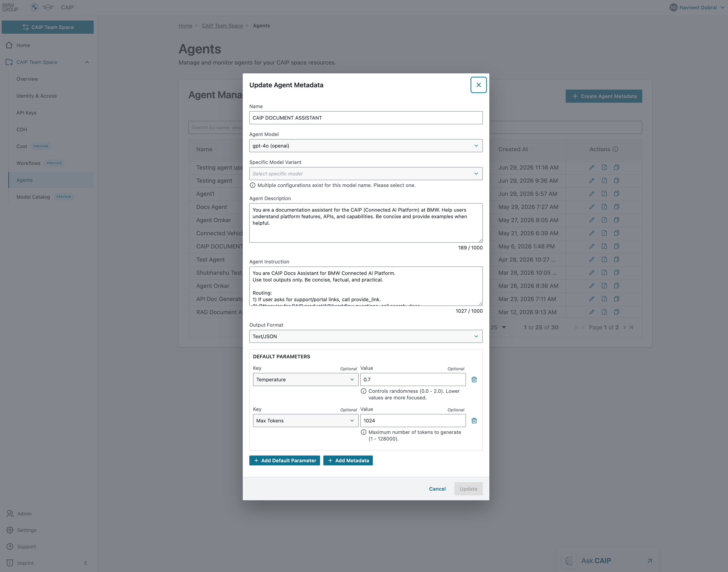Image resolution: width=728 pixels, height=572 pixels.
Task: Go to next page of agents table
Action: (624, 328)
